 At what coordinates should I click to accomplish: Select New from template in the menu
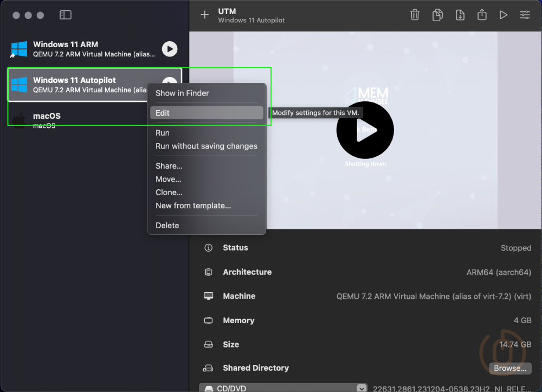pyautogui.click(x=192, y=205)
